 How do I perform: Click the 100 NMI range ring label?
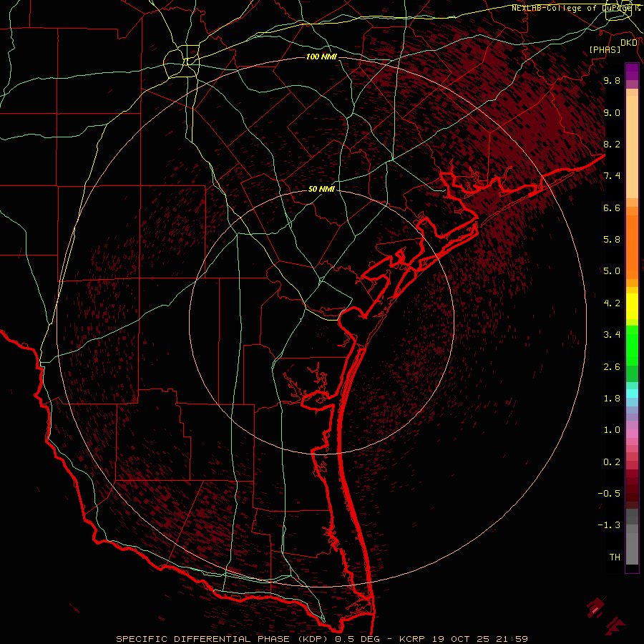pos(321,57)
